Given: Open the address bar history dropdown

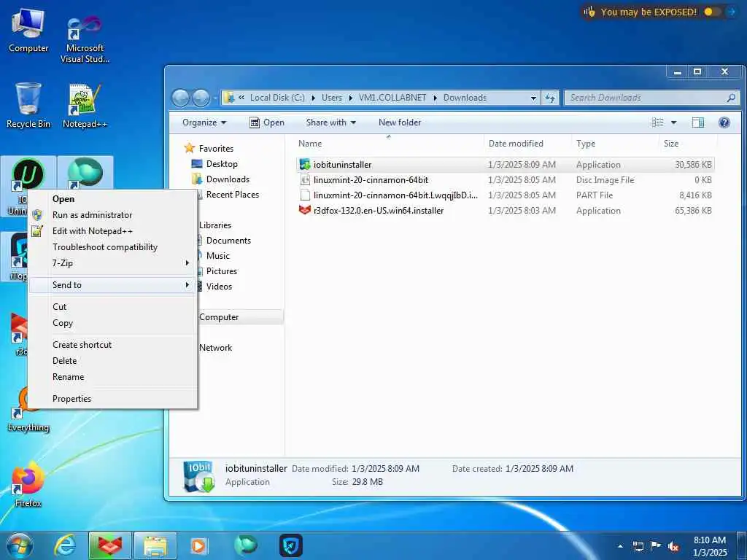Looking at the screenshot, I should [533, 98].
